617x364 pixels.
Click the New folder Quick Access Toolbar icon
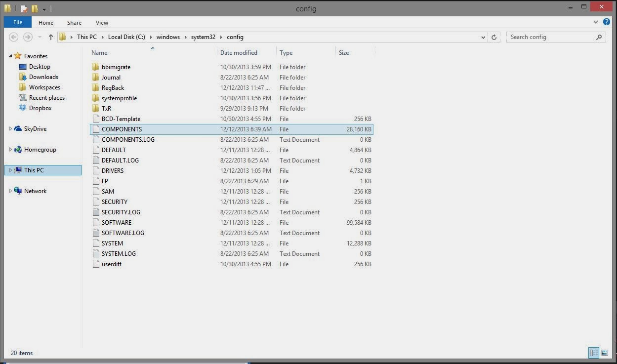click(x=34, y=8)
